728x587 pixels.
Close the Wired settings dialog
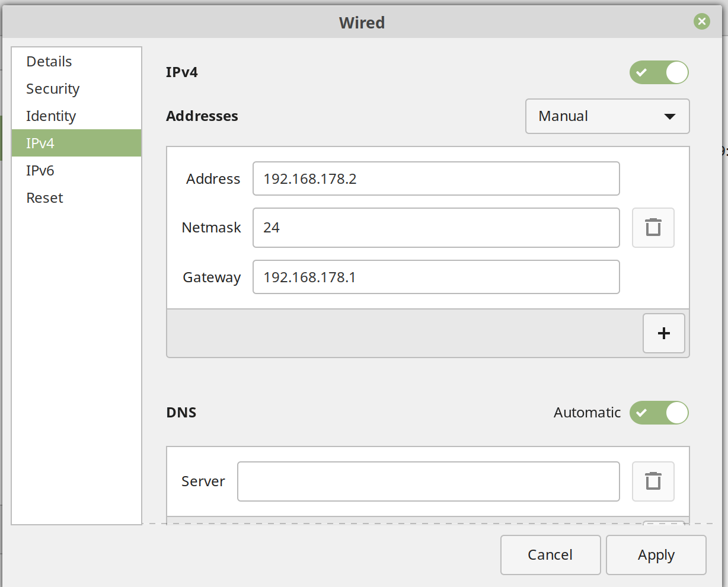701,22
